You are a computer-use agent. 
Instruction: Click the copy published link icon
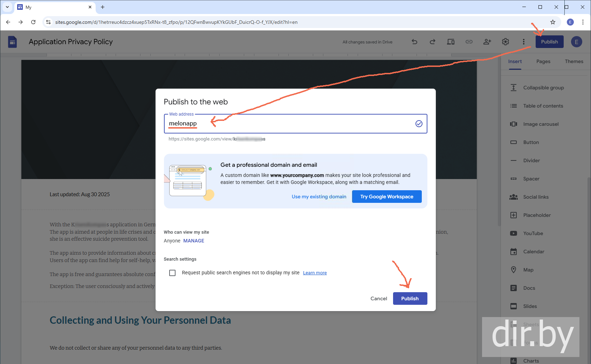(x=469, y=42)
